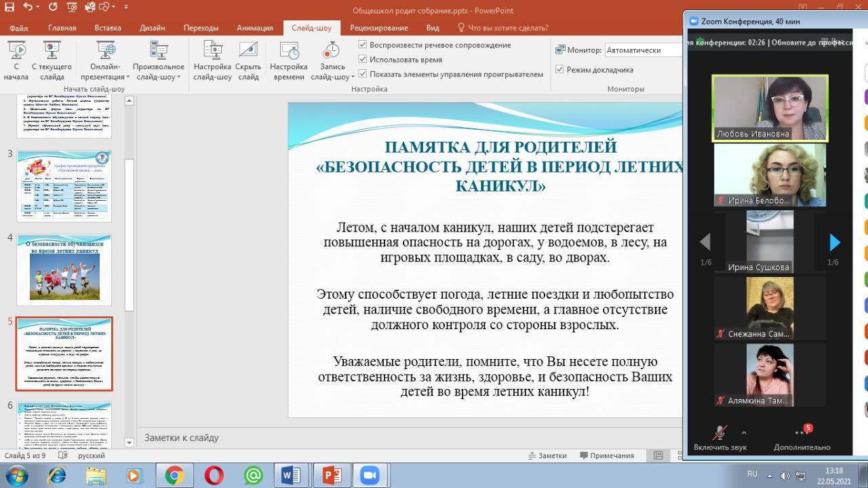The height and width of the screenshot is (488, 868).
Task: Click Ирина Сушкова video tile in Zoom
Action: (770, 242)
